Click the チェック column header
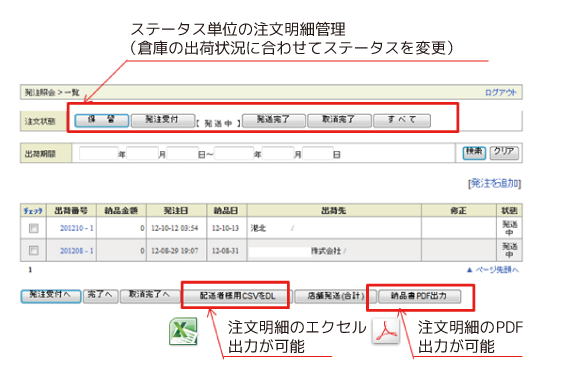The height and width of the screenshot is (372, 578). 33,211
